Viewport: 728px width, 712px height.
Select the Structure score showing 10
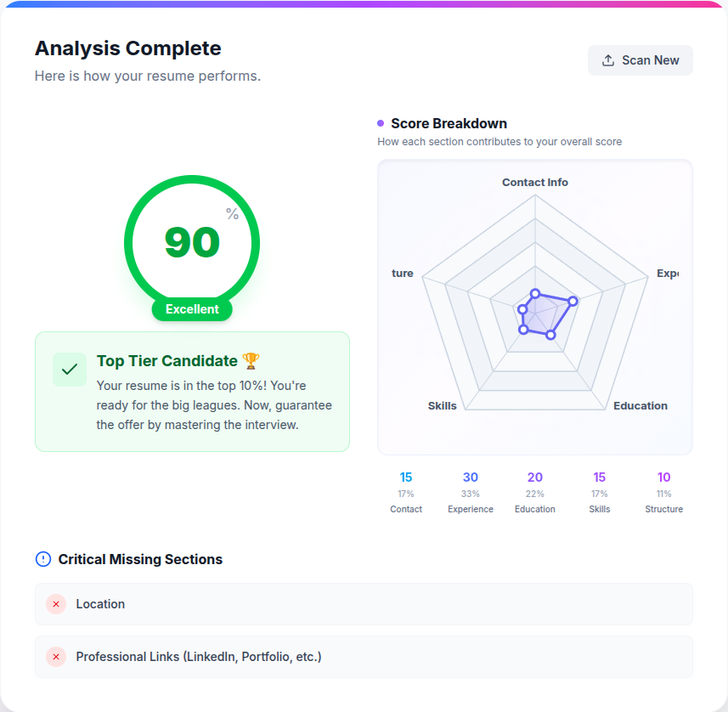tap(663, 477)
